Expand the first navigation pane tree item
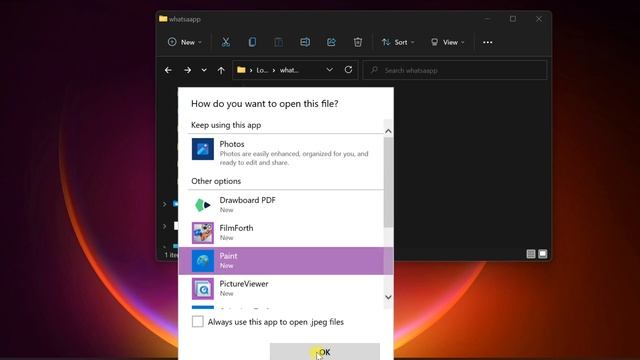The image size is (640, 360). (164, 204)
